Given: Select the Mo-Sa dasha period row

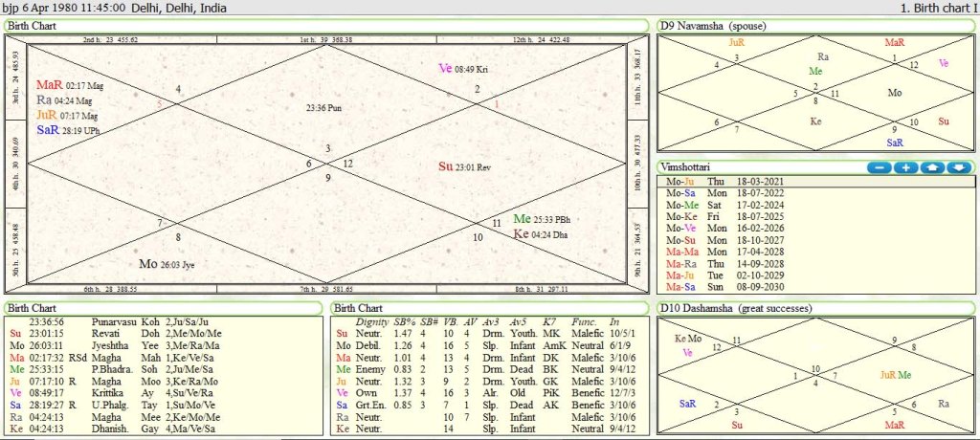Looking at the screenshot, I should (x=727, y=192).
